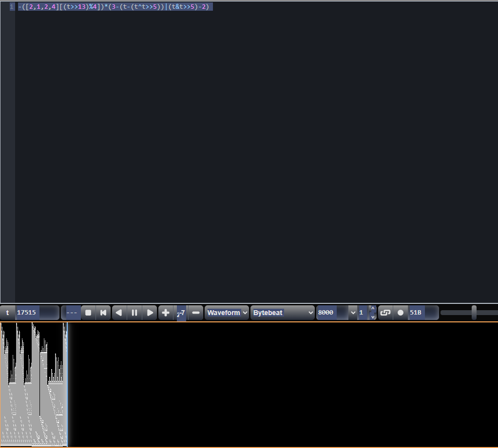Restart the time counter to the beginning
498x448 pixels.
[x=103, y=313]
